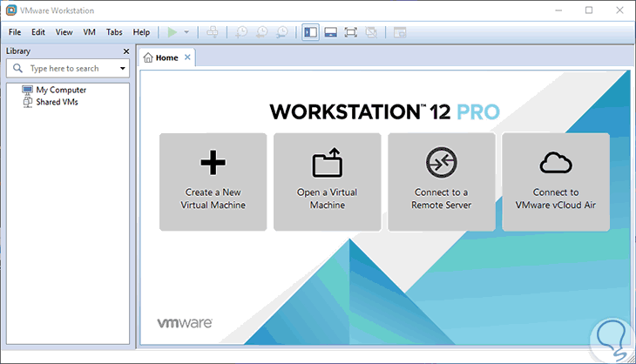
Task: Click the green Power On play button
Action: [173, 32]
